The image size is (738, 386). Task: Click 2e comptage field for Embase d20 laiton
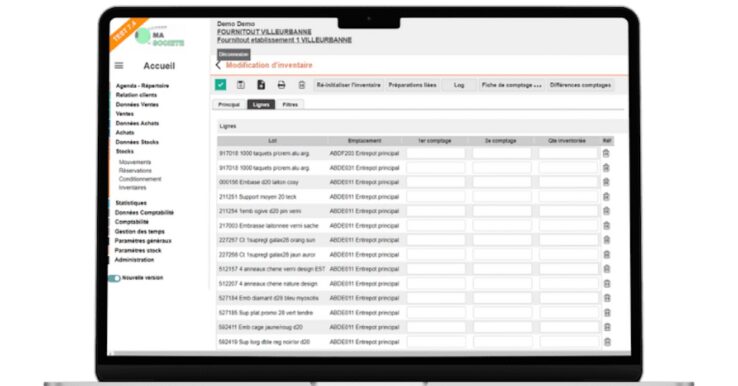click(502, 182)
